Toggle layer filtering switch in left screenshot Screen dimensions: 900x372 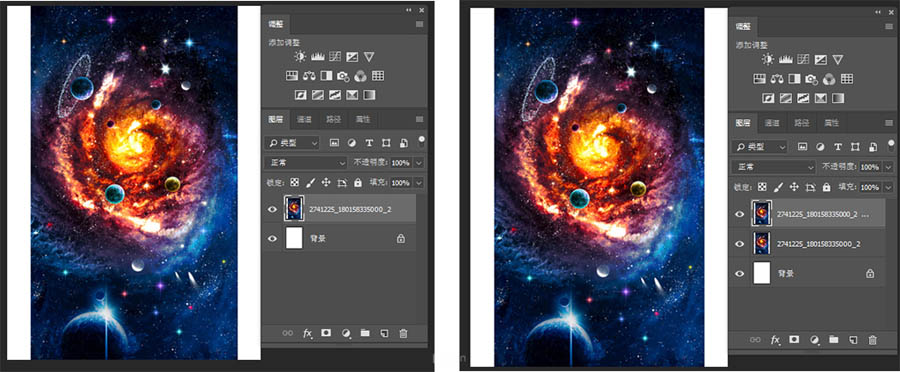click(422, 141)
